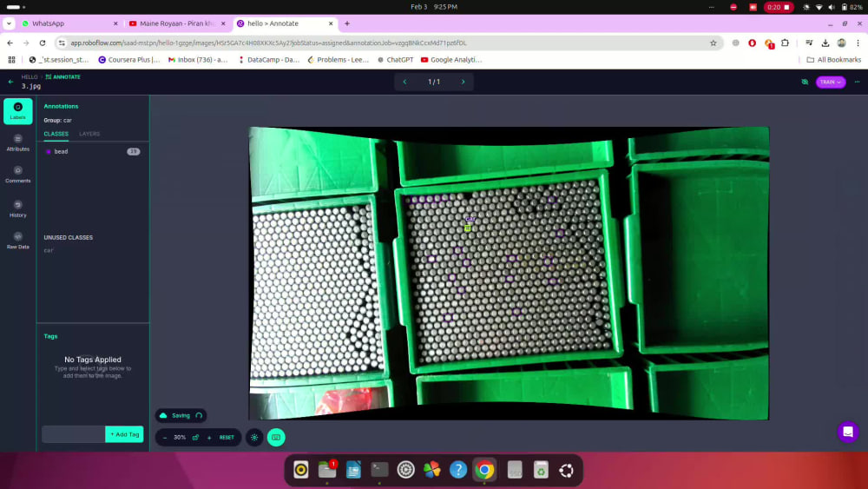Open the Chrome three-dot menu
This screenshot has height=489, width=868.
tap(858, 43)
